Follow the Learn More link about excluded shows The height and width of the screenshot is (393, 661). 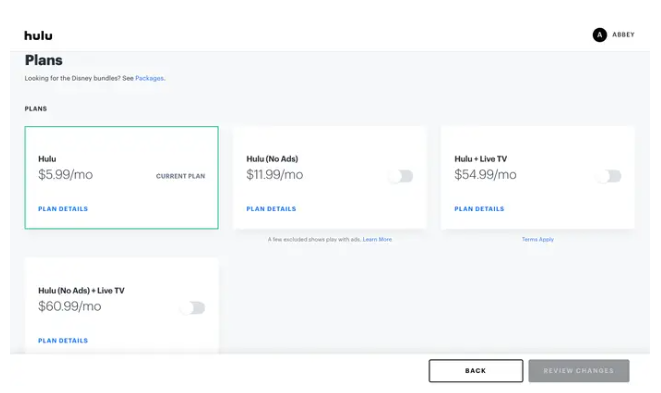377,240
